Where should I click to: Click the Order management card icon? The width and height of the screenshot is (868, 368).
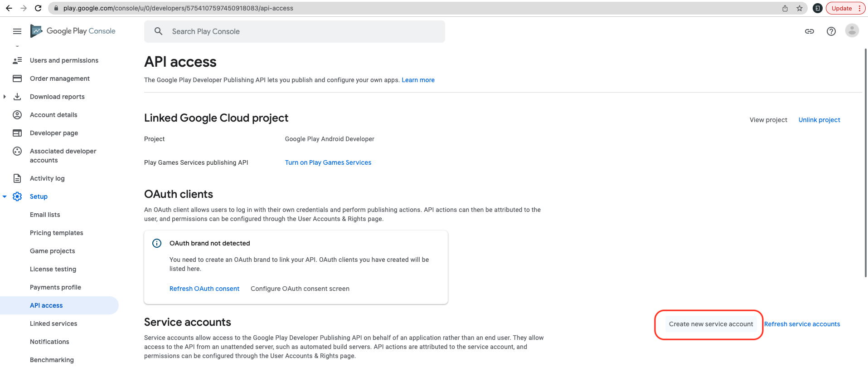point(17,79)
